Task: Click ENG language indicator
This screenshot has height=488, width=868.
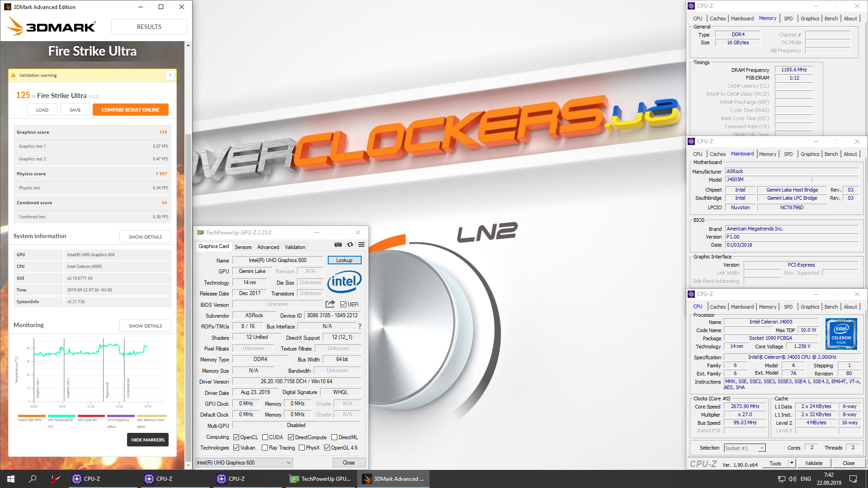Action: [x=806, y=479]
